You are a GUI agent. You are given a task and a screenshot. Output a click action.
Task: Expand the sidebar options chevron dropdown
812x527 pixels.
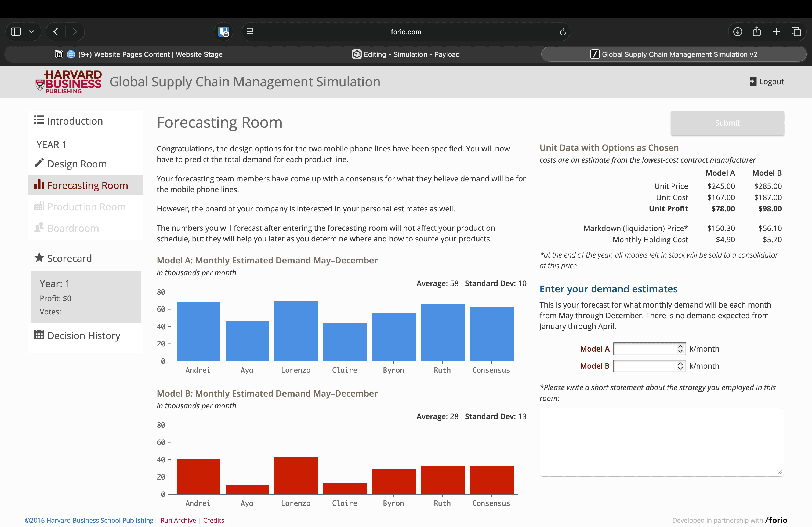click(31, 32)
